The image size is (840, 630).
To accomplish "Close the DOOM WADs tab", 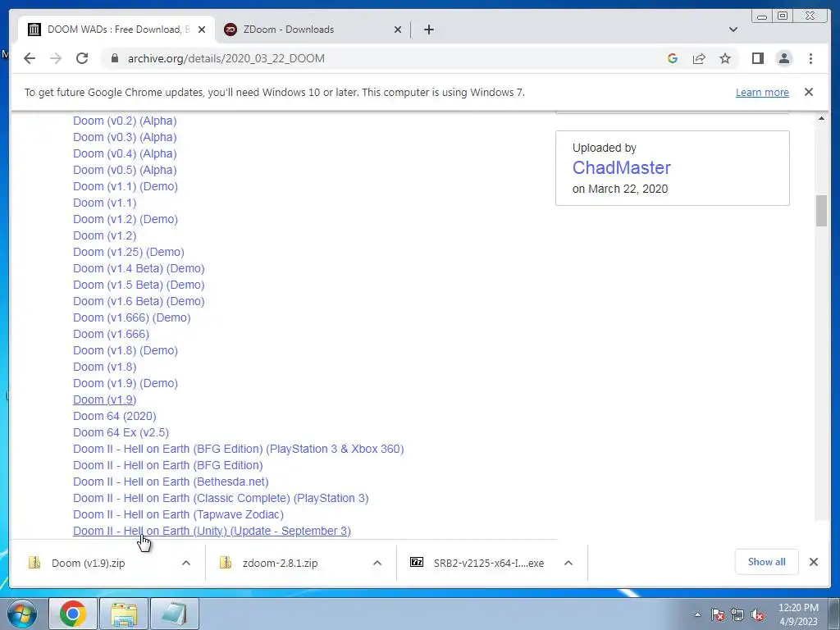I will (202, 30).
